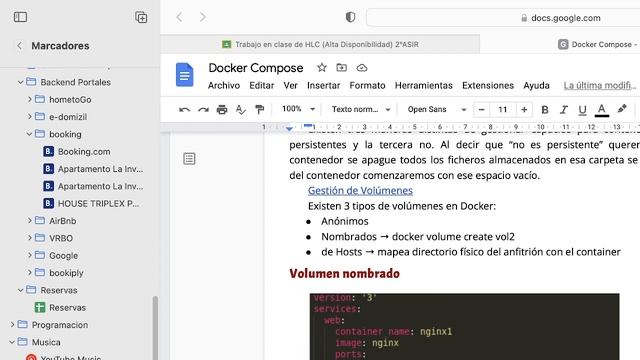The height and width of the screenshot is (360, 640).
Task: Open the Editar menu
Action: click(x=262, y=85)
